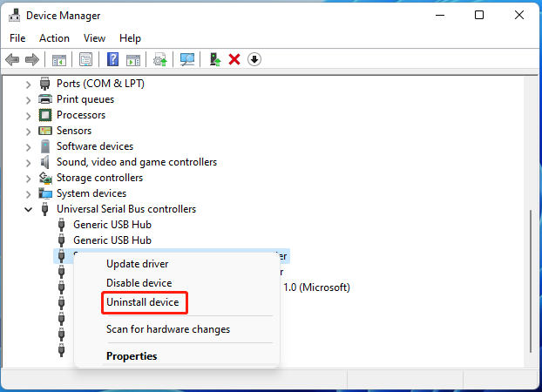Select the Sensors category icon

point(45,131)
